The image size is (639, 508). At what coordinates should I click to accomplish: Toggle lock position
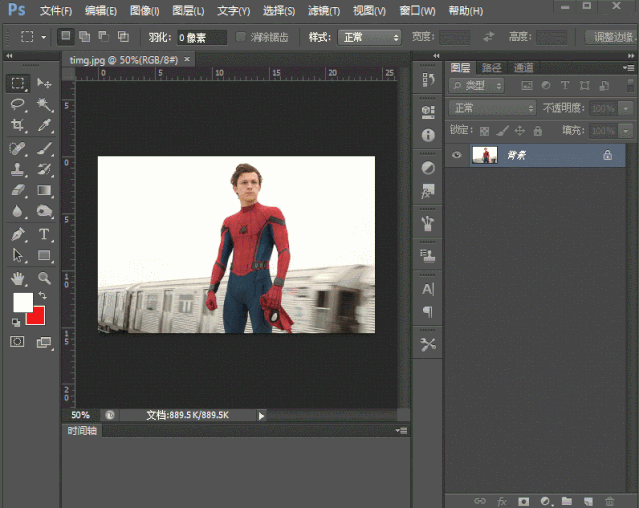[520, 131]
